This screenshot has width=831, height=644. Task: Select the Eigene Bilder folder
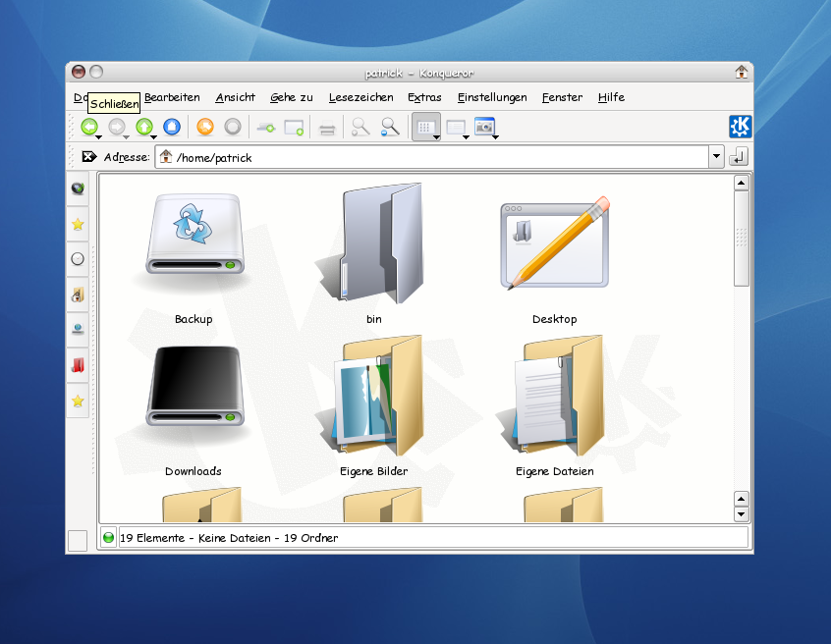[x=373, y=395]
